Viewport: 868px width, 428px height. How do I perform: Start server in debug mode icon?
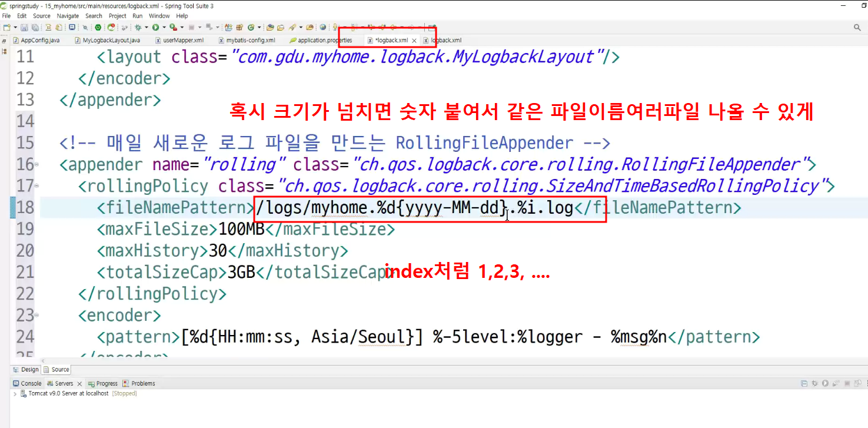[815, 383]
